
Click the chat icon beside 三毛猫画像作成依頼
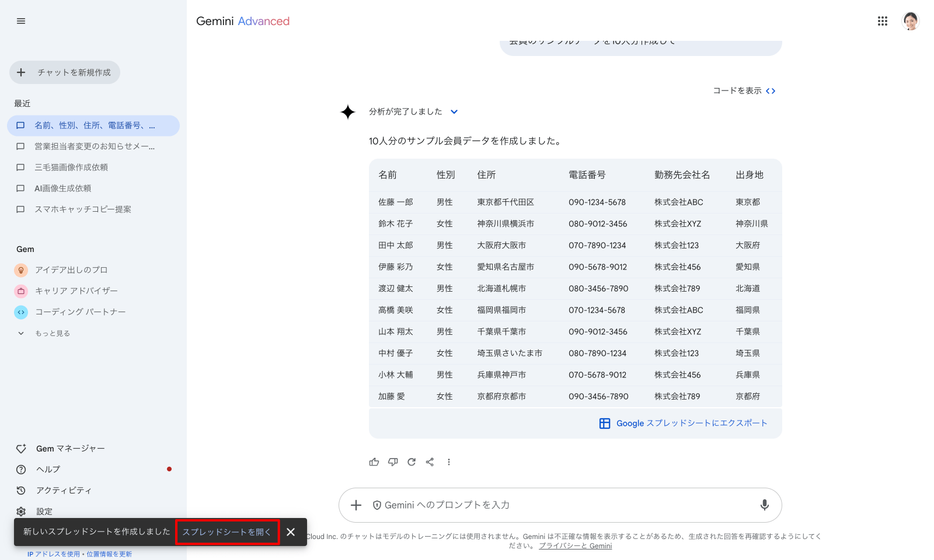pos(20,167)
